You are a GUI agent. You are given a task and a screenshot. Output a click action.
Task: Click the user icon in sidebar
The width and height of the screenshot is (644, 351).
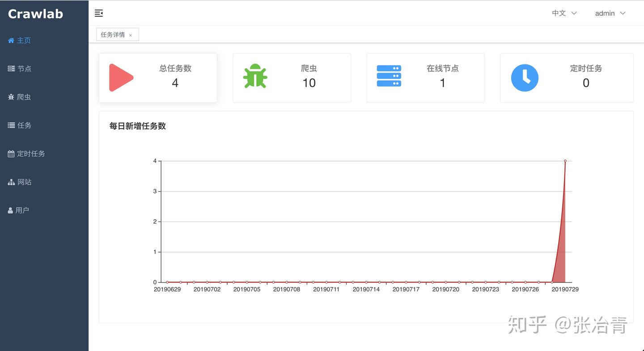pos(10,210)
